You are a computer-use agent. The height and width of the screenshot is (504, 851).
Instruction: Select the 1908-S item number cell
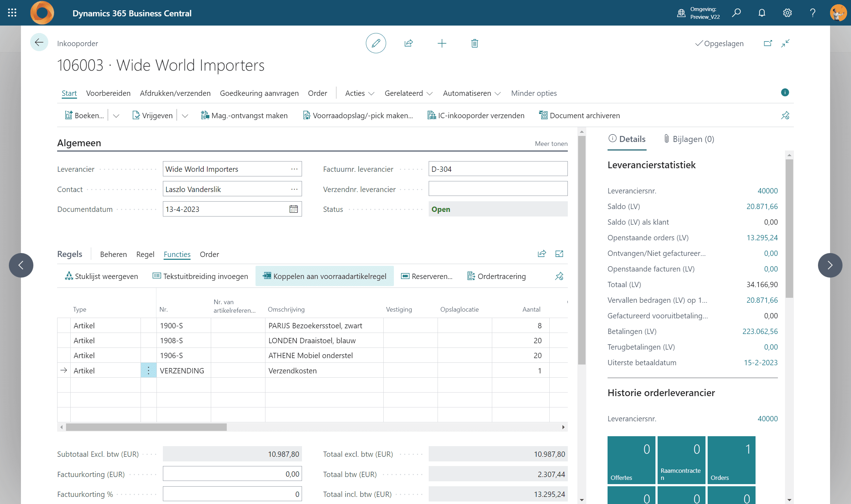[184, 341]
